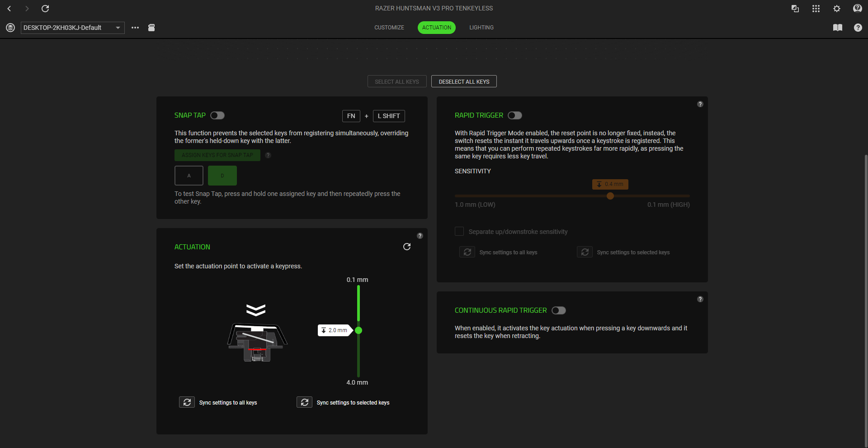Reset actuation with the circular arrow icon
This screenshot has height=448, width=868.
click(x=407, y=247)
